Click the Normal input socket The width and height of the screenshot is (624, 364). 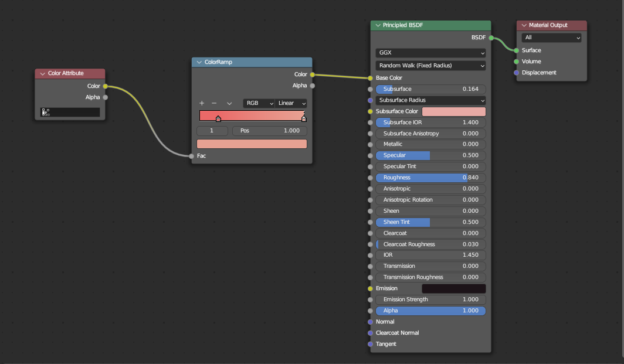371,322
